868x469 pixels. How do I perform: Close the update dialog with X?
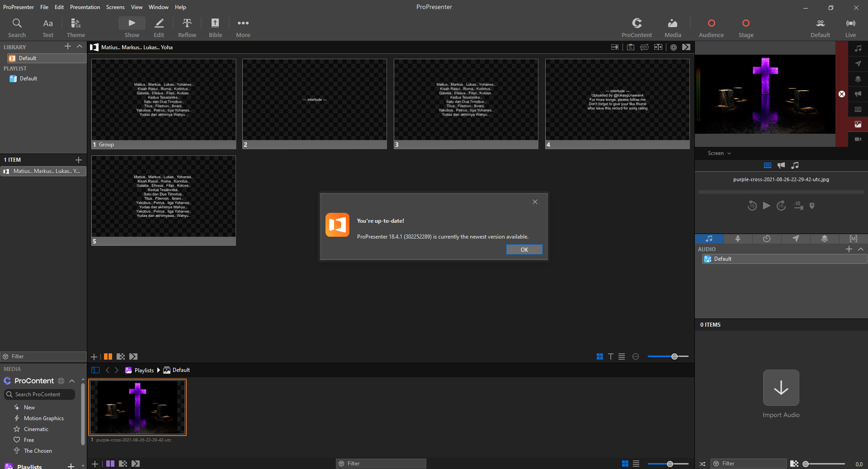[535, 202]
